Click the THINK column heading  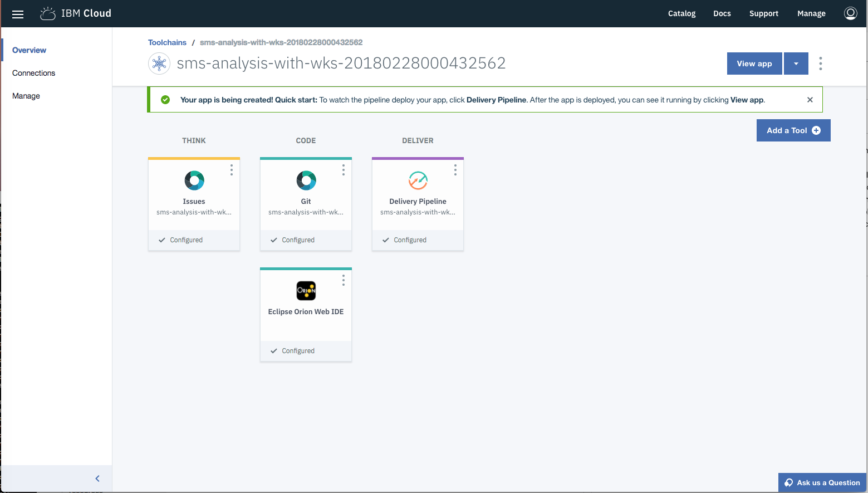tap(194, 140)
